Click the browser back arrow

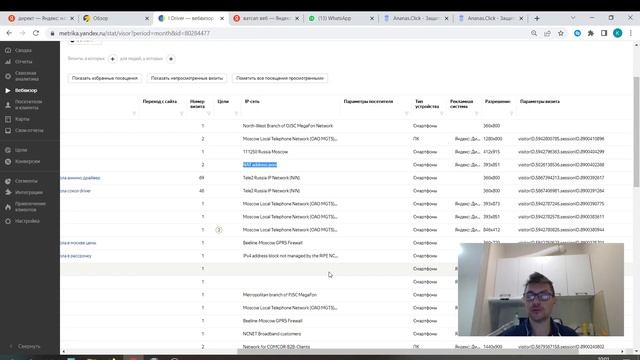click(9, 33)
